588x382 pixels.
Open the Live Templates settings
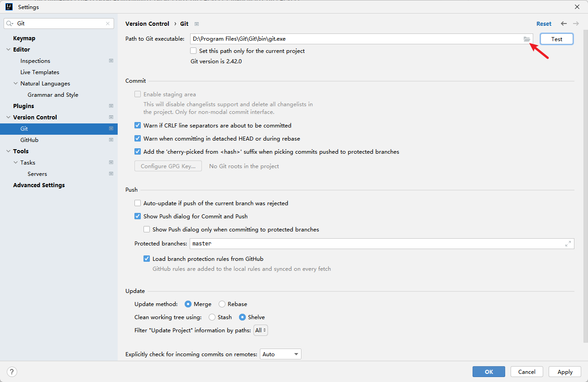(x=40, y=72)
